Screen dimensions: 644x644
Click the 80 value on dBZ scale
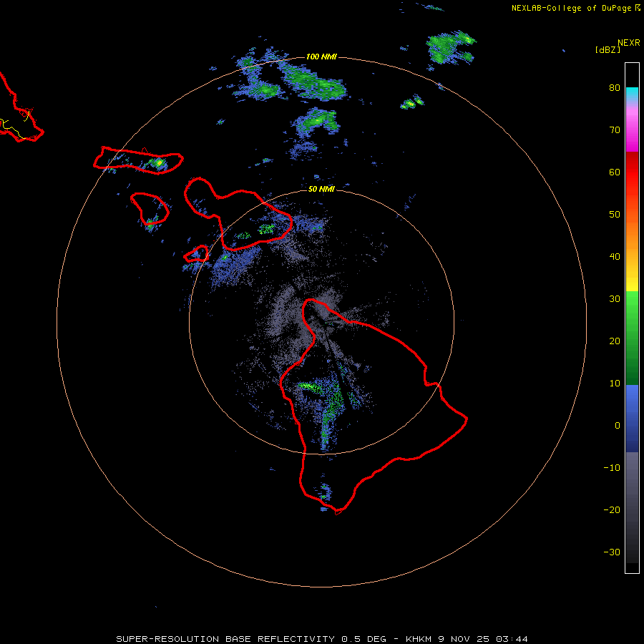(x=615, y=88)
